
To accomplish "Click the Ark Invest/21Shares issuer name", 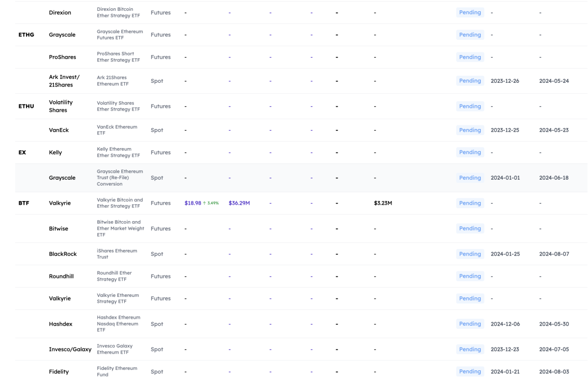I will (x=64, y=81).
